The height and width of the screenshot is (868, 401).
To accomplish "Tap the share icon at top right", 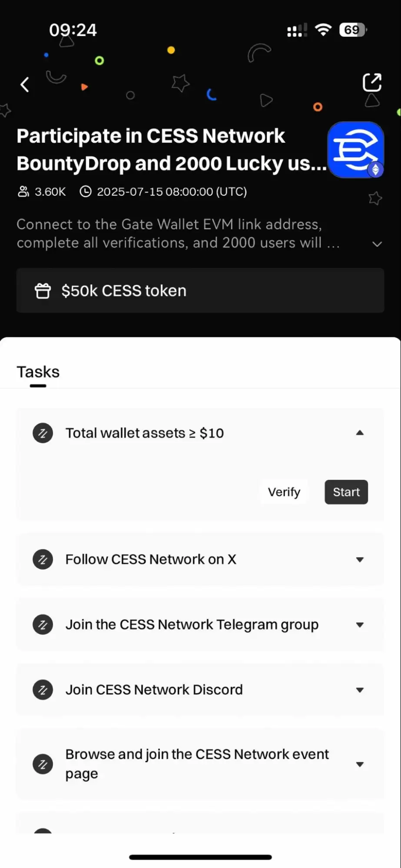I will (372, 83).
